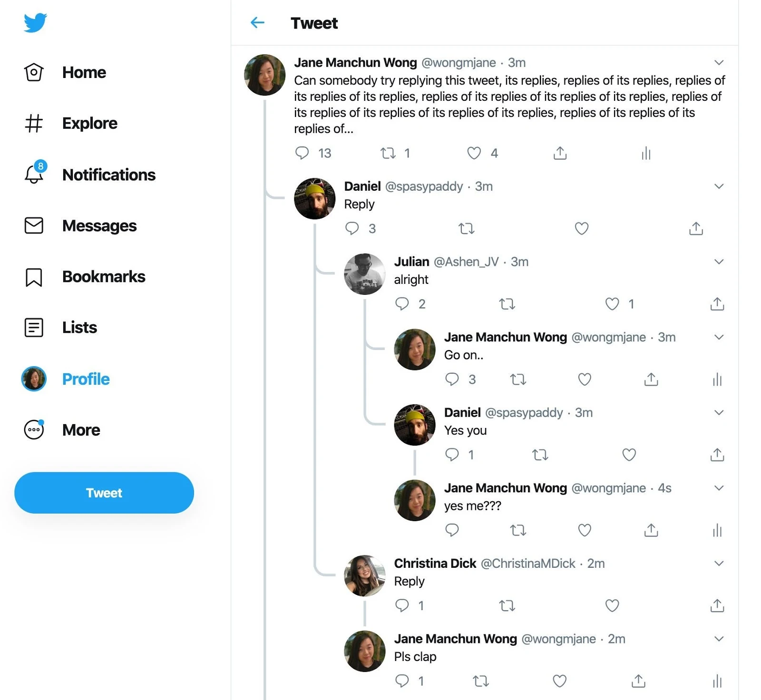761x700 pixels.
Task: Open Jane Manchun Wong's profile picture
Action: [264, 75]
